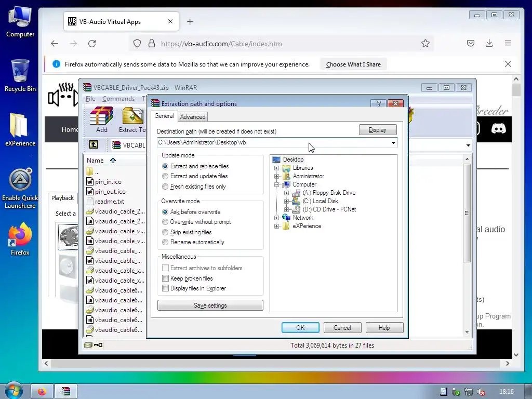The image size is (532, 399).
Task: Expand the Libraries tree node
Action: pos(276,168)
